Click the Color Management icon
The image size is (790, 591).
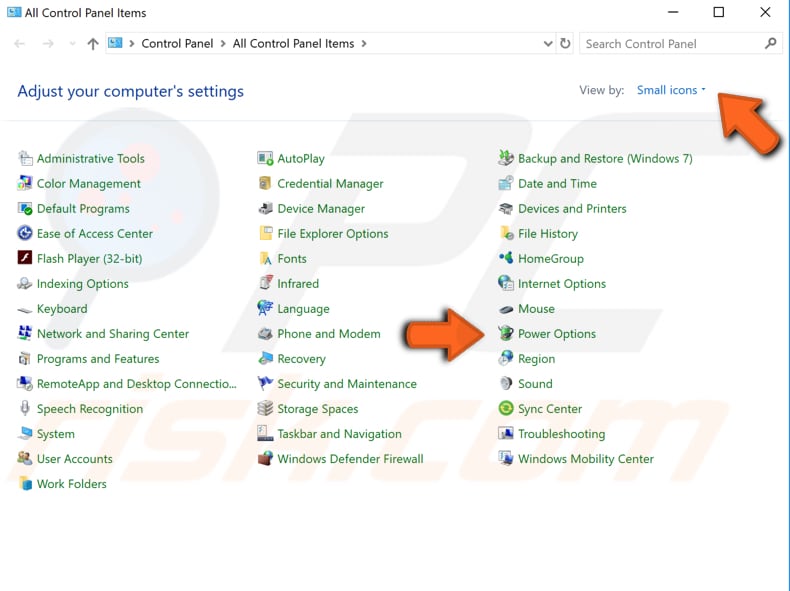tap(25, 183)
